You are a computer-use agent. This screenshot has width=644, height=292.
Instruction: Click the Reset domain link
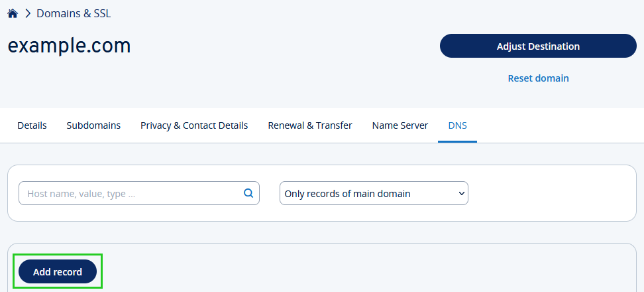[x=538, y=78]
